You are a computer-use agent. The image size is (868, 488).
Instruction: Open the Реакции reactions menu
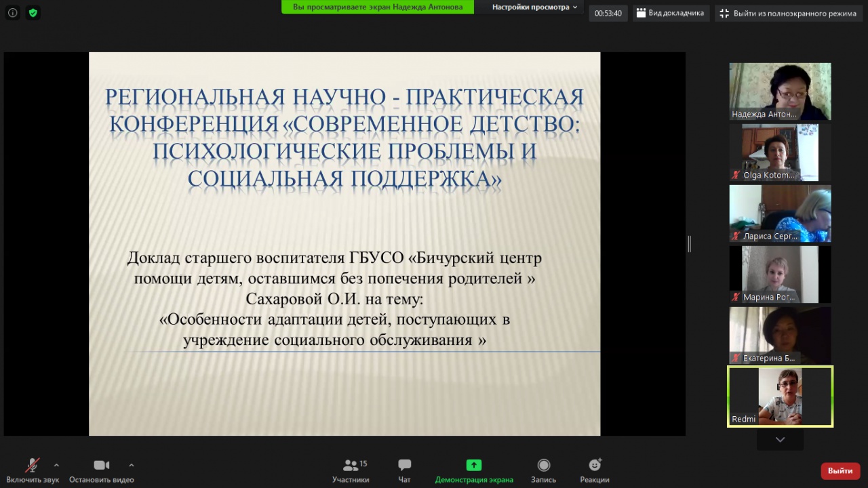point(594,470)
